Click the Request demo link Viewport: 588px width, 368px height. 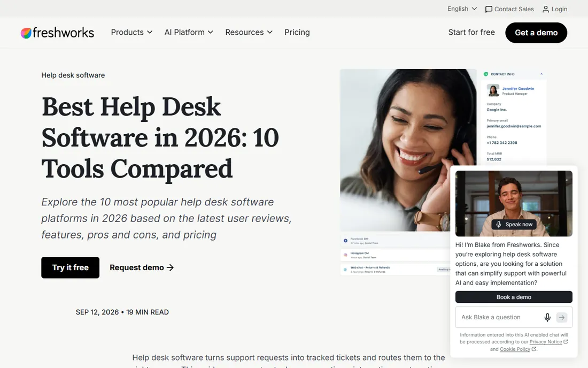pyautogui.click(x=142, y=267)
